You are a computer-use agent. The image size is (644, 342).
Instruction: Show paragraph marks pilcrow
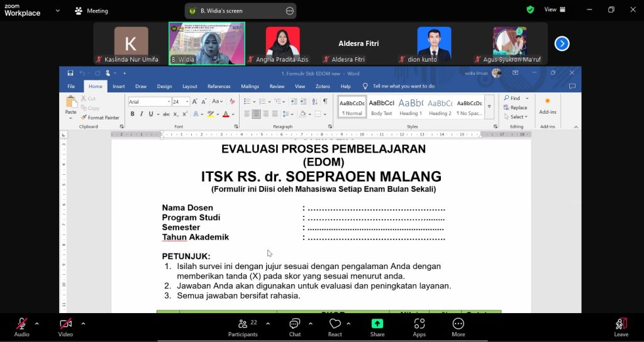click(325, 101)
